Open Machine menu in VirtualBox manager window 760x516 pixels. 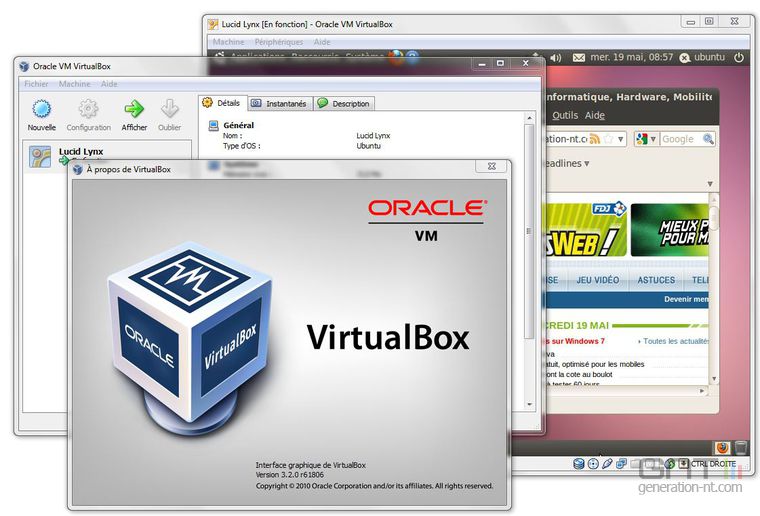pos(75,84)
